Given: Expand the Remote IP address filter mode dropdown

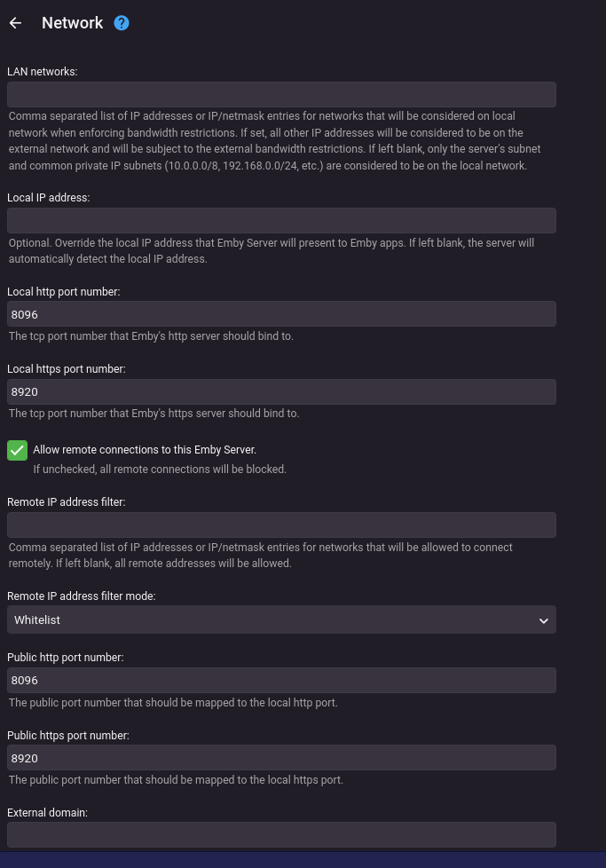Looking at the screenshot, I should tap(281, 620).
